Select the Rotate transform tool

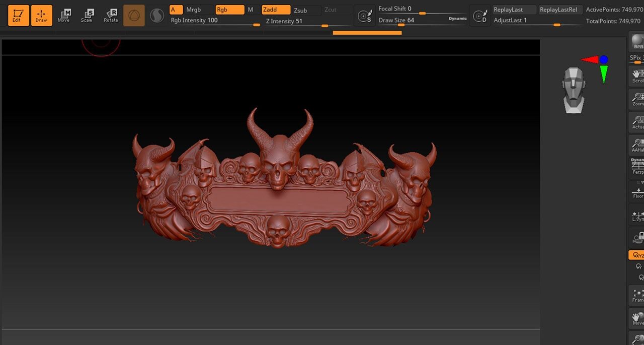click(x=111, y=16)
